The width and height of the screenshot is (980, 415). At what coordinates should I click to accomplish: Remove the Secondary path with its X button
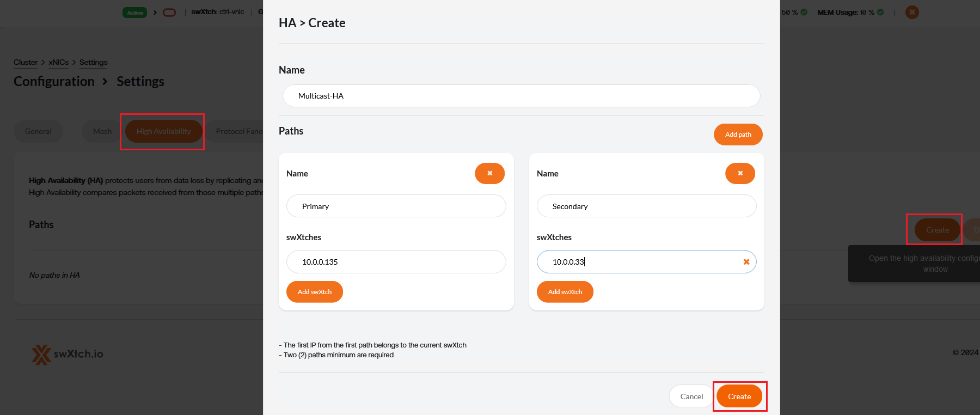click(x=740, y=173)
